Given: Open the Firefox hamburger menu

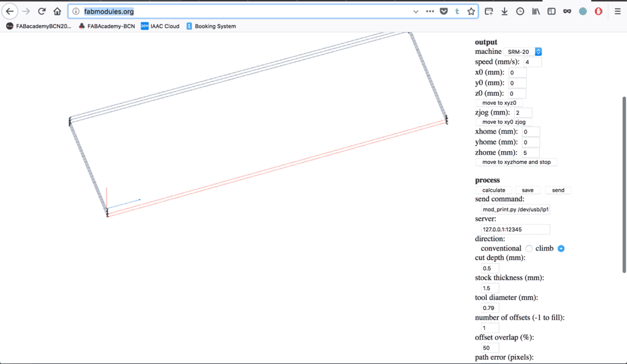Looking at the screenshot, I should click(x=618, y=11).
